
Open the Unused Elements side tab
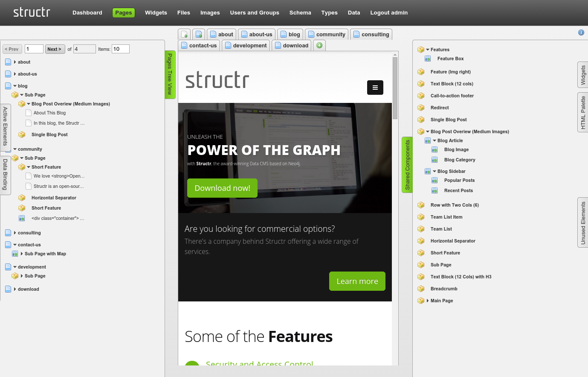click(x=583, y=222)
